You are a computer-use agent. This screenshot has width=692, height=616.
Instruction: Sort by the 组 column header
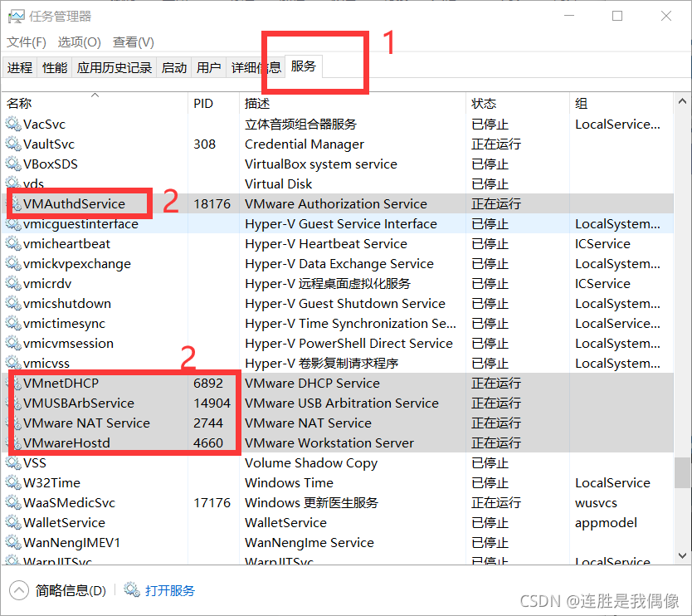tap(621, 103)
